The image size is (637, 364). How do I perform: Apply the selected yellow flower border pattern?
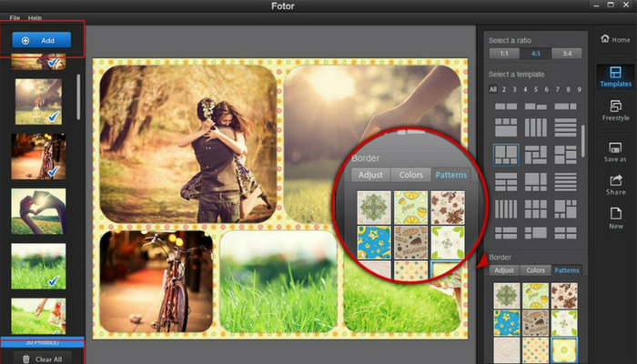pos(564,350)
